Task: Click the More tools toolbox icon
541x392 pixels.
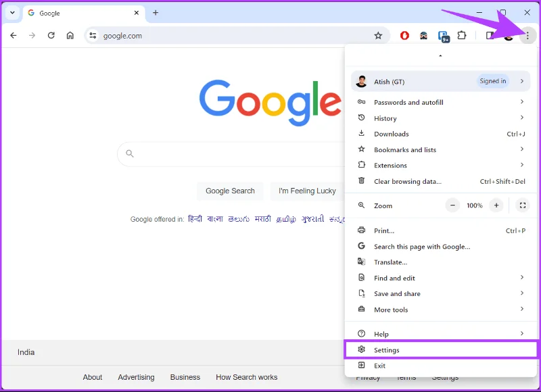Action: 361,309
